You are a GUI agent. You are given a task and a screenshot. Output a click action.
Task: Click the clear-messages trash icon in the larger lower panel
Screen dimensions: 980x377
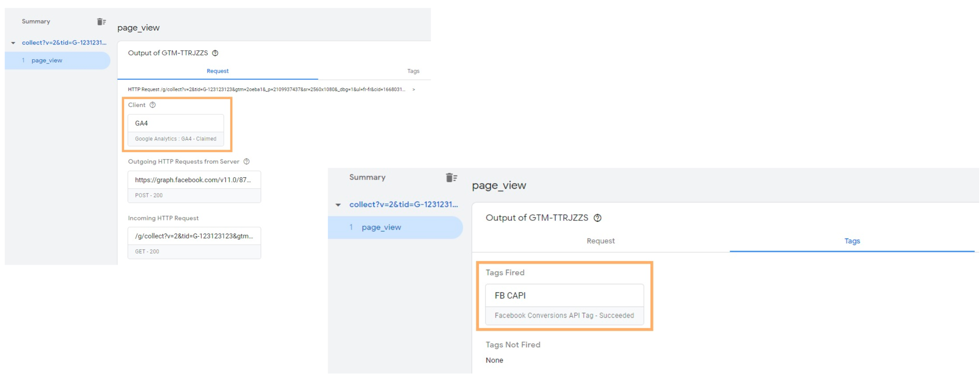(451, 178)
